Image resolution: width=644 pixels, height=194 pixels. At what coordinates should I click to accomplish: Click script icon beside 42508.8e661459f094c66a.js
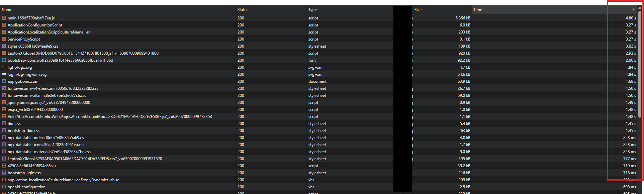[4, 166]
